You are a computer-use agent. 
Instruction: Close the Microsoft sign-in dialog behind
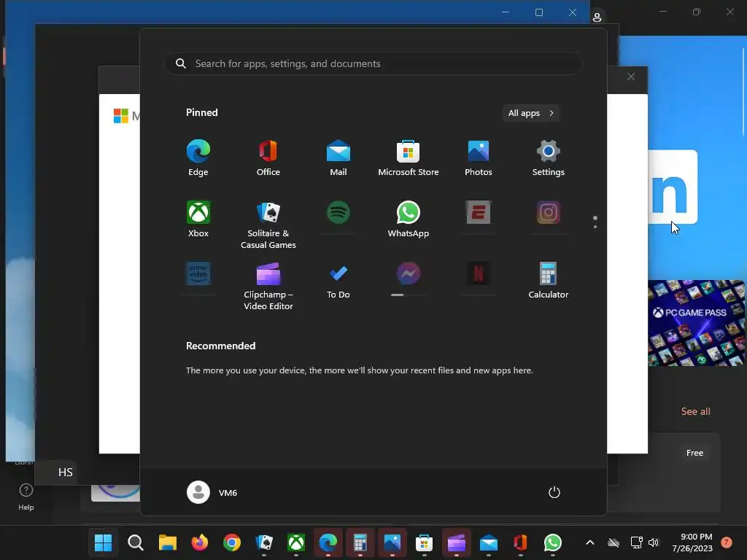pyautogui.click(x=631, y=77)
